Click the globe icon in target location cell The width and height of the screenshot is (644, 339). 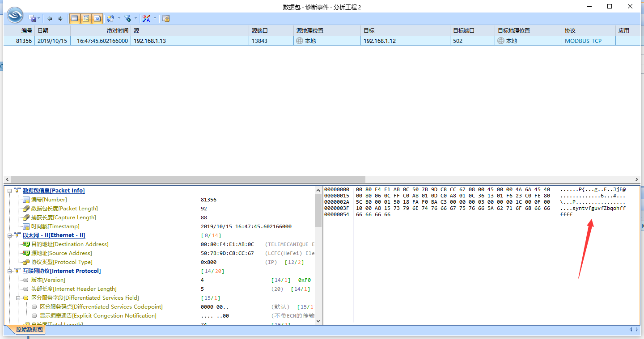tap(501, 41)
